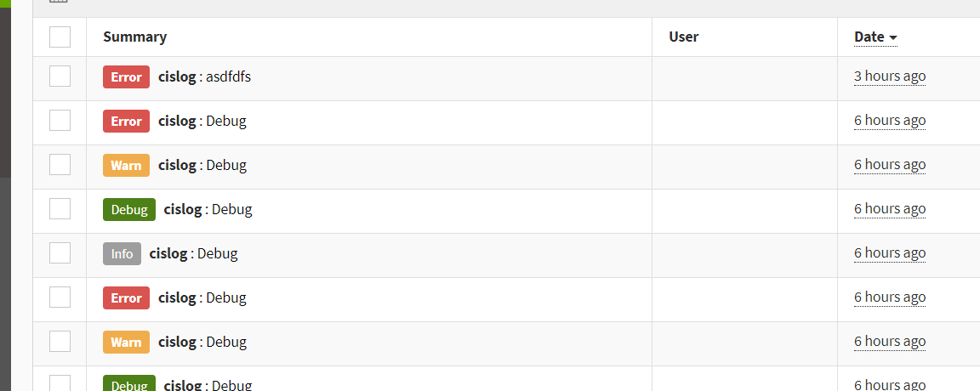Click the partially visible Debug badge at bottom
Image resolution: width=980 pixels, height=391 pixels.
pos(129,382)
